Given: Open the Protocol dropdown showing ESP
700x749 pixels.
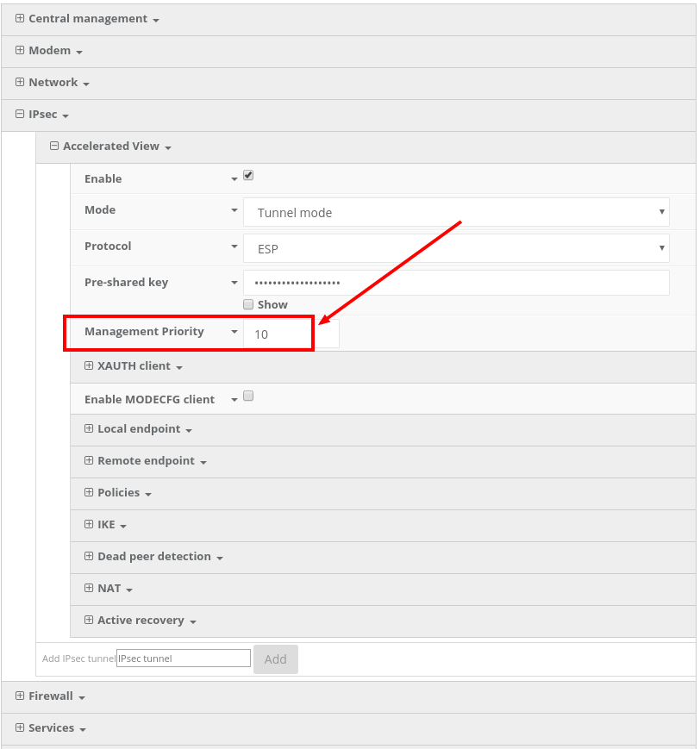Looking at the screenshot, I should 456,248.
